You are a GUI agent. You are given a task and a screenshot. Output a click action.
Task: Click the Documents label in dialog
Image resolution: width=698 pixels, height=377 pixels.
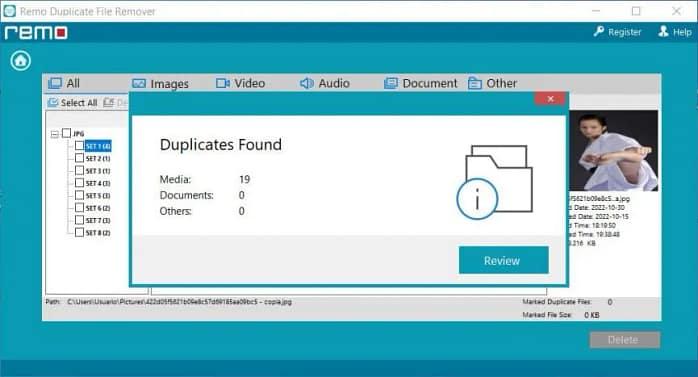(187, 195)
